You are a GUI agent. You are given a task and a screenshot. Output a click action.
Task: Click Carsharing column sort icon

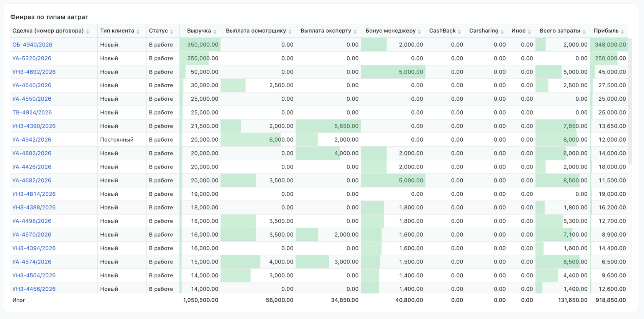click(x=502, y=31)
